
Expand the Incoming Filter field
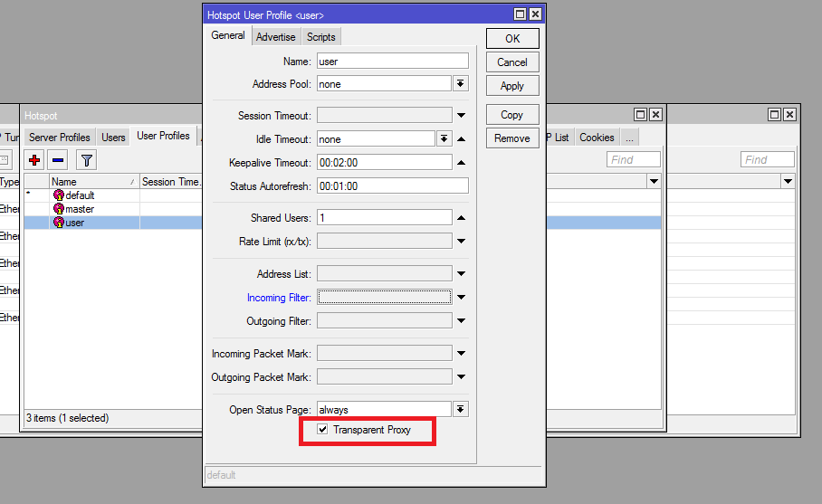(x=462, y=297)
